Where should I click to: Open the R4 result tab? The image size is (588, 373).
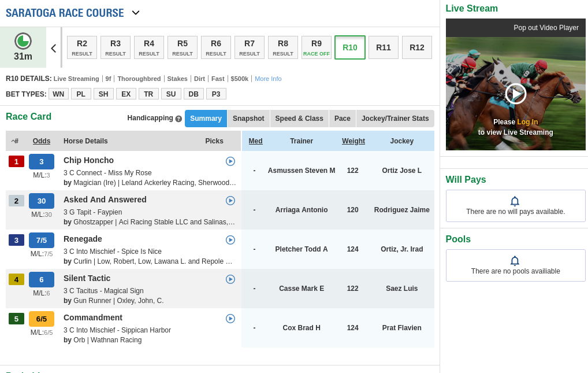[149, 47]
